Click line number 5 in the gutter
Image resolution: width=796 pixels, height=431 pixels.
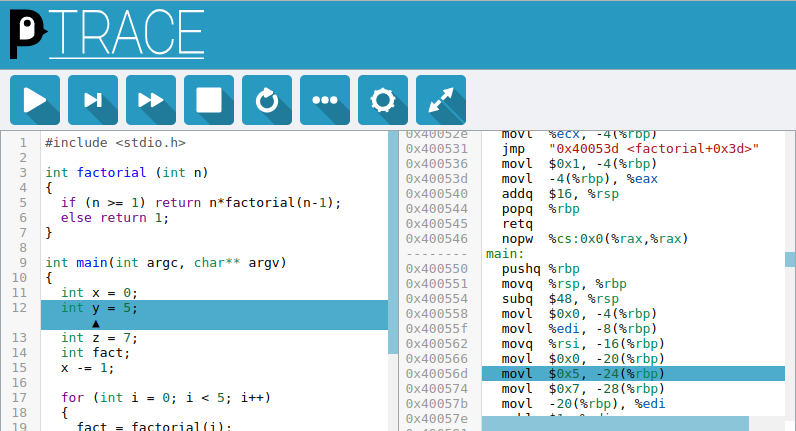point(23,203)
